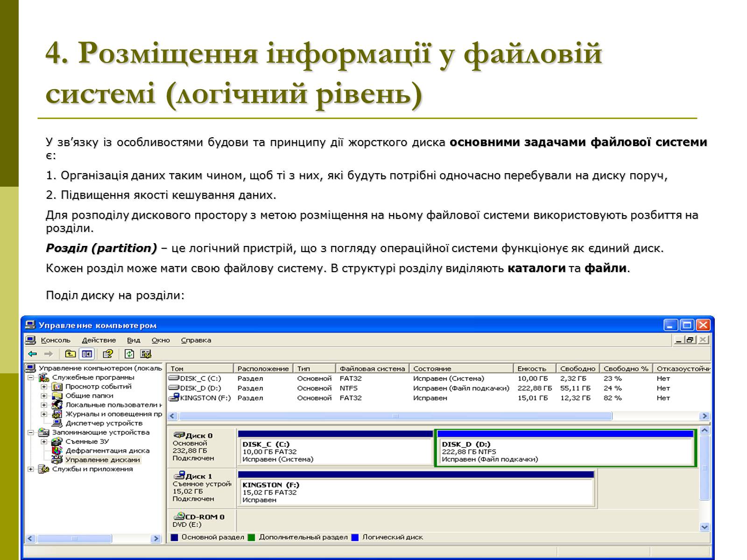The height and width of the screenshot is (560, 747).
Task: Select the Дефрагментация диска icon
Action: (57, 450)
